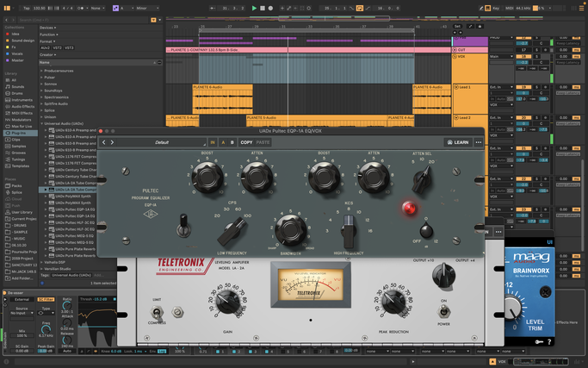Click the LA-2A Peak Reduction knob
Screen dimensions: 588x368
click(393, 302)
